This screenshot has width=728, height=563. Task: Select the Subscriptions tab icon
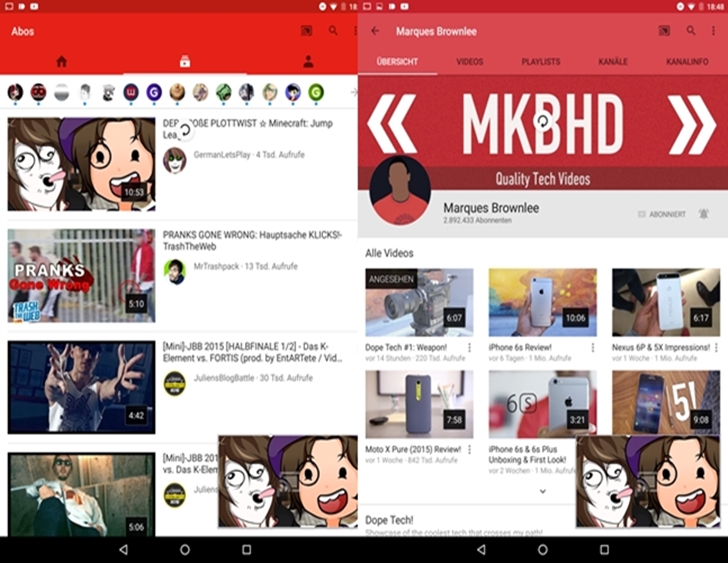(x=185, y=61)
